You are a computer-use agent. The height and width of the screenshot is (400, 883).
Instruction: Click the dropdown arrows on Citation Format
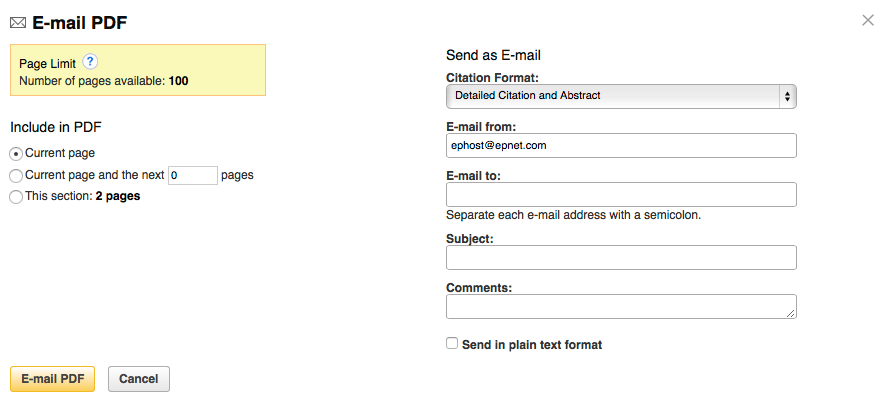[x=788, y=96]
